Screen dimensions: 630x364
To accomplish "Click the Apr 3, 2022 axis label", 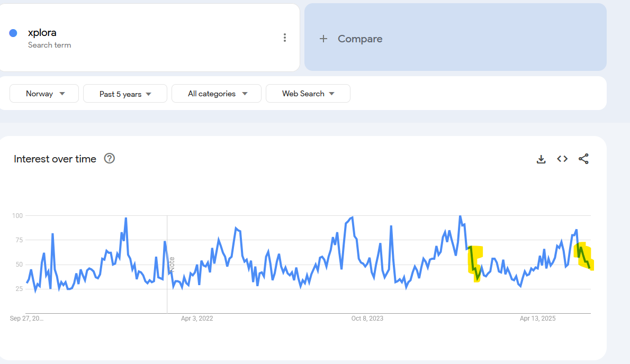I will coord(197,319).
